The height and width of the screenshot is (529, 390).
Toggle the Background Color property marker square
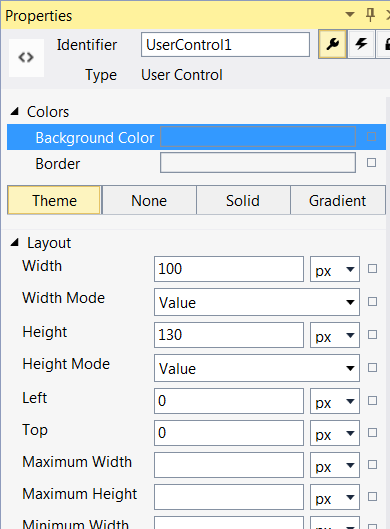(x=371, y=137)
